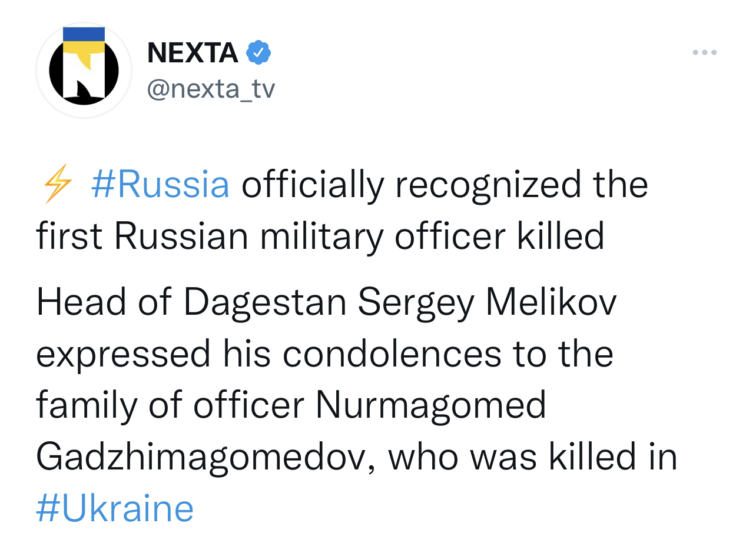Click the NEXTA profile avatar
756x553 pixels.
coord(84,71)
